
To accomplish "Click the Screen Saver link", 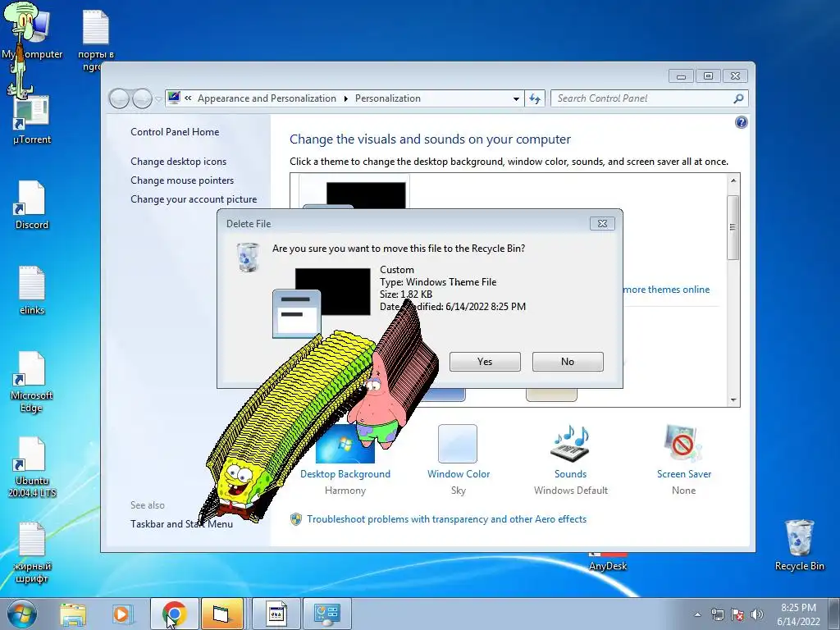I will [x=684, y=474].
